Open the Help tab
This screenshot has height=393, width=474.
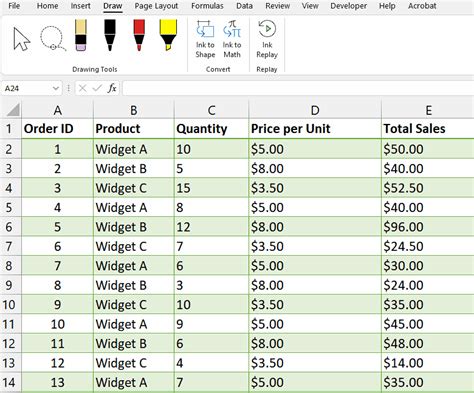coord(387,6)
